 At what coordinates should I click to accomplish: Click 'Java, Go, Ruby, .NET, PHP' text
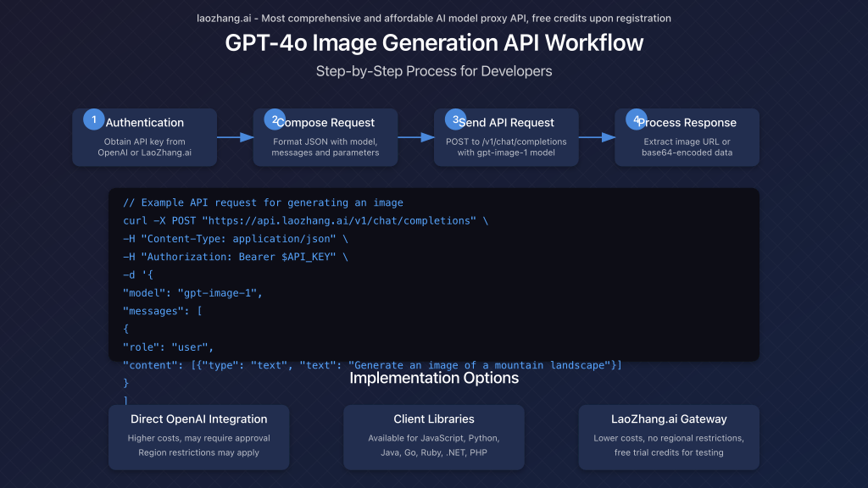click(434, 452)
